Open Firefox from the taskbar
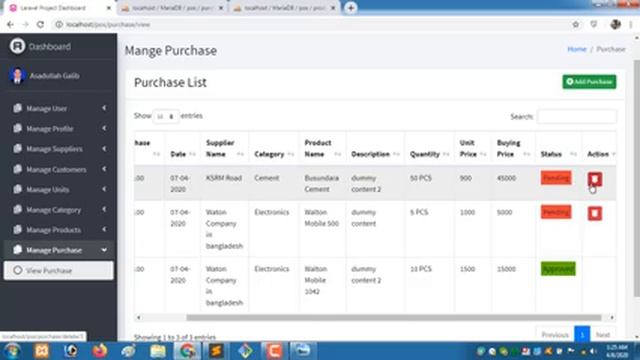Image resolution: width=640 pixels, height=360 pixels. point(99,351)
